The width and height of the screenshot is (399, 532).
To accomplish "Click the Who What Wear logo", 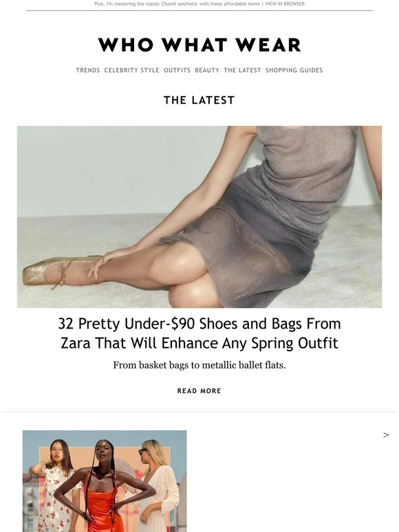I will 199,45.
